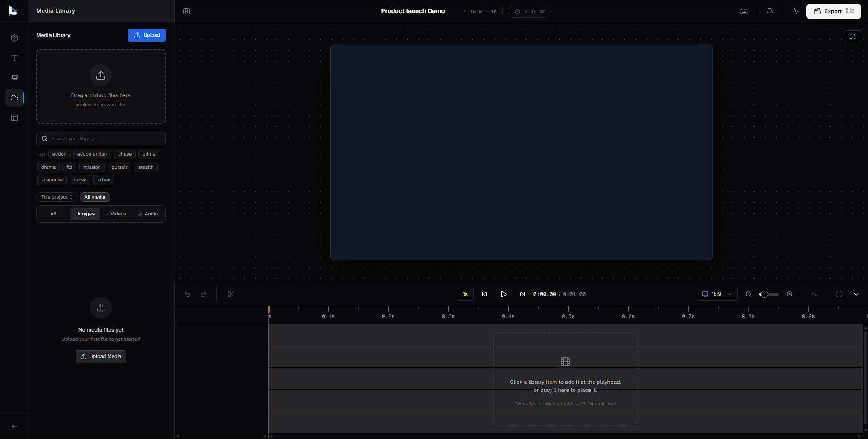Apply the suspense search tag
868x439 pixels.
tap(52, 180)
